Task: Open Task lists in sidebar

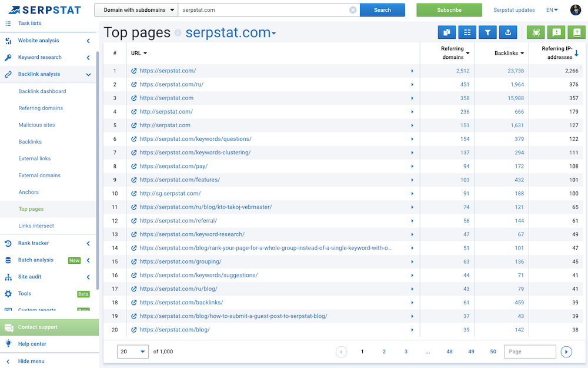Action: click(x=29, y=24)
